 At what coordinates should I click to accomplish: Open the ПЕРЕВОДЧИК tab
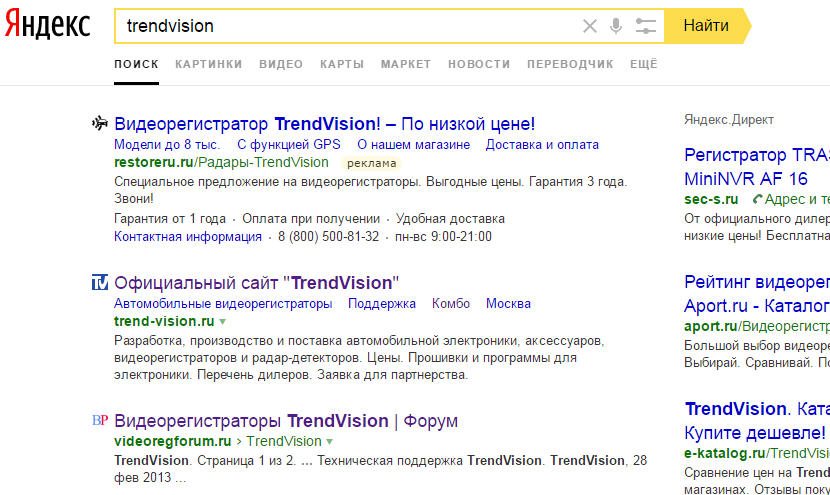(569, 64)
